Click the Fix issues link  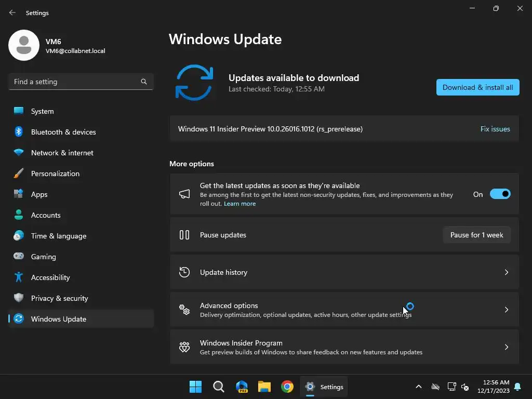[x=495, y=129]
